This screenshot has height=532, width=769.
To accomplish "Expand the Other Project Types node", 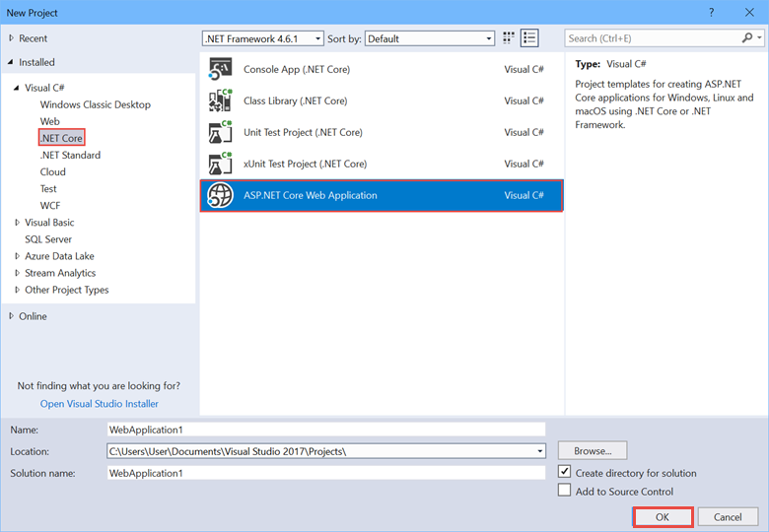I will (17, 290).
